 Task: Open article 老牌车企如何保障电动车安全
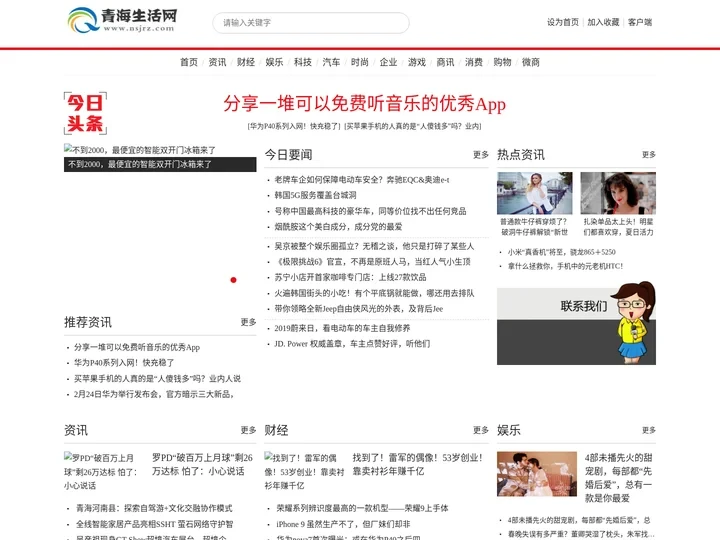(362, 180)
